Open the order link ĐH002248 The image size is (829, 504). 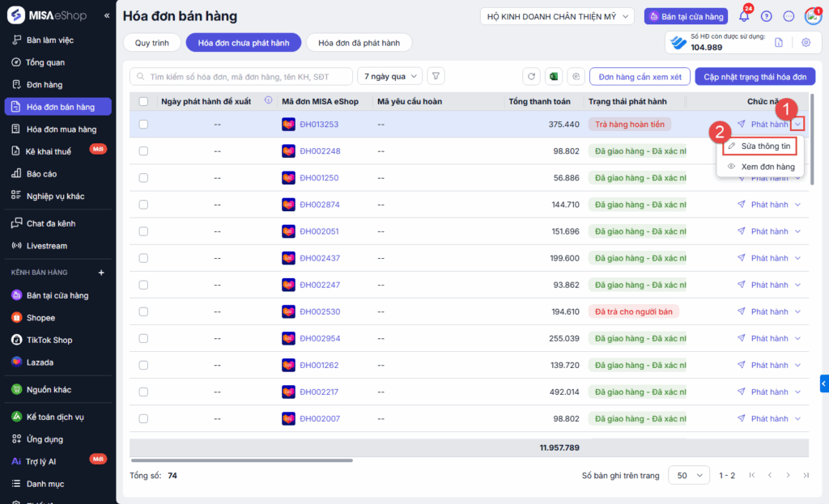point(319,151)
